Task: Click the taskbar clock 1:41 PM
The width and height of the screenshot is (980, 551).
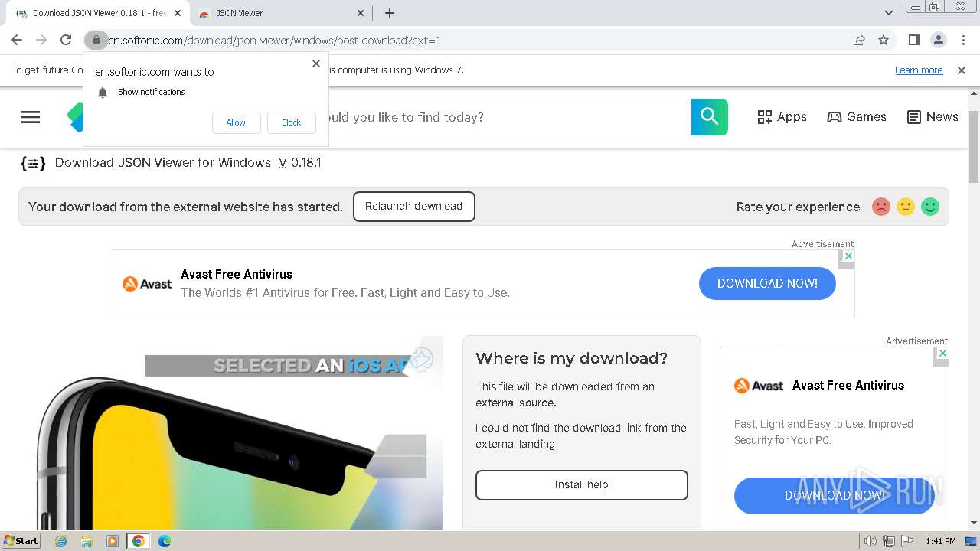Action: tap(940, 541)
